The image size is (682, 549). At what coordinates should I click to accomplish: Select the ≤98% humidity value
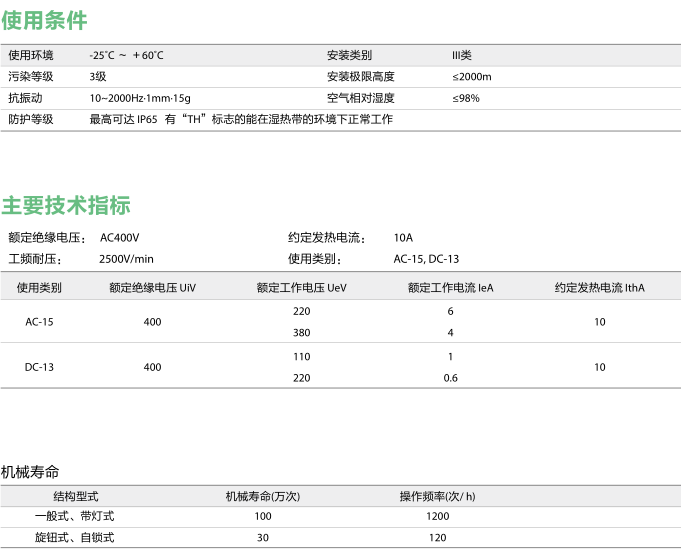[x=465, y=98]
